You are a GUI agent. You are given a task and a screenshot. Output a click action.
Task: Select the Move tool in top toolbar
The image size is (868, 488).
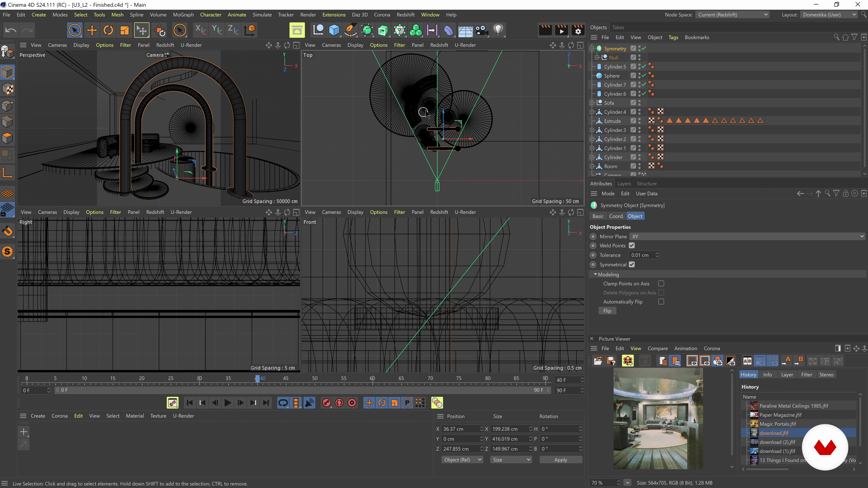(x=92, y=30)
